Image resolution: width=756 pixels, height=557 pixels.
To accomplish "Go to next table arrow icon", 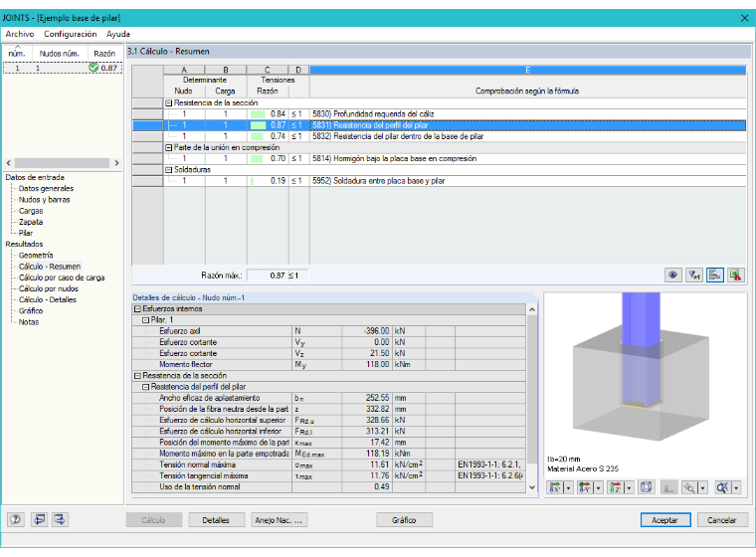I will [x=60, y=519].
